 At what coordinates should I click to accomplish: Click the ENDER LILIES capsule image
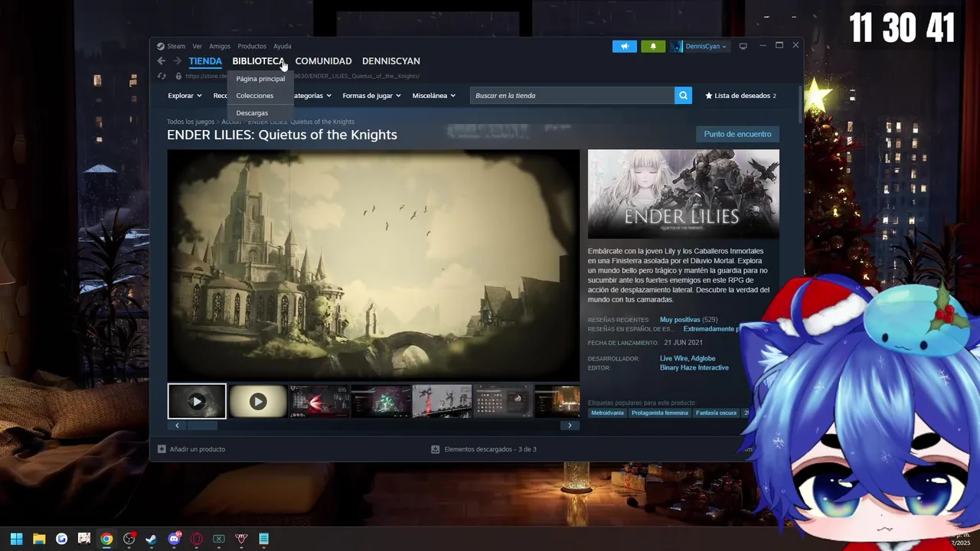[x=684, y=194]
